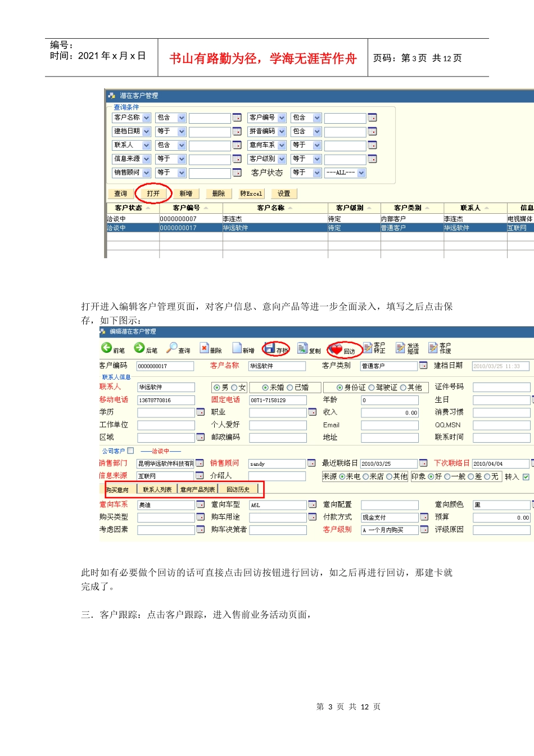Sort by 客户状态 column header
The image size is (534, 756).
(133, 208)
